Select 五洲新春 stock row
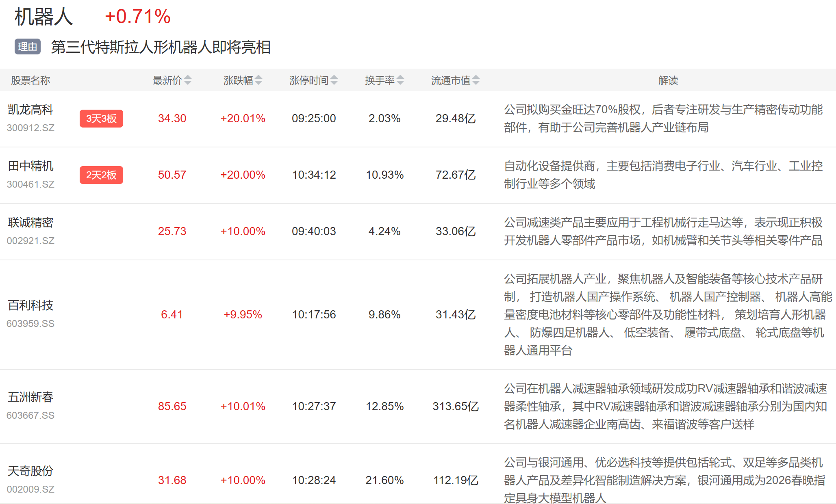This screenshot has width=836, height=504. pyautogui.click(x=30, y=397)
